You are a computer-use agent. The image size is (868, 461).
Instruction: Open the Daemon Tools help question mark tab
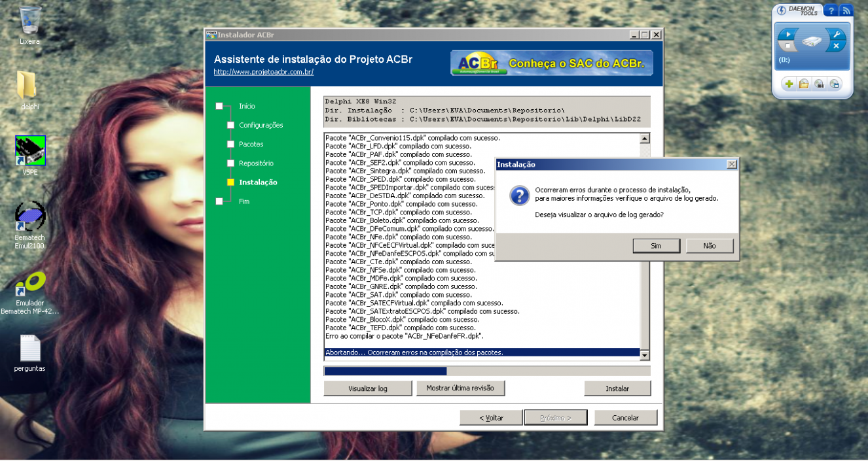point(829,10)
